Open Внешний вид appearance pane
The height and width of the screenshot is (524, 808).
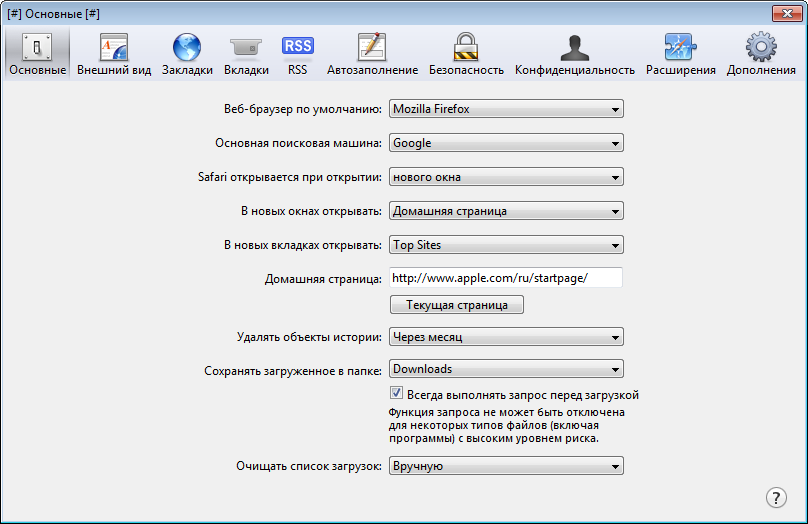tap(114, 54)
